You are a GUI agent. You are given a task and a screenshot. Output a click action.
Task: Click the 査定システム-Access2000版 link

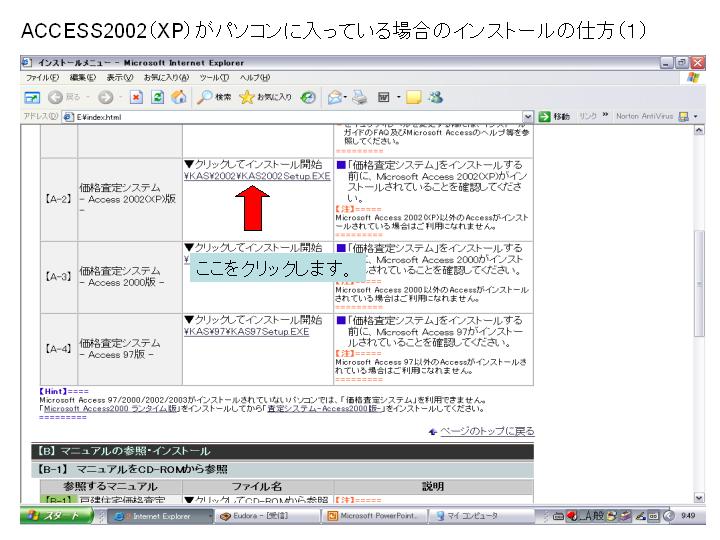point(325,409)
